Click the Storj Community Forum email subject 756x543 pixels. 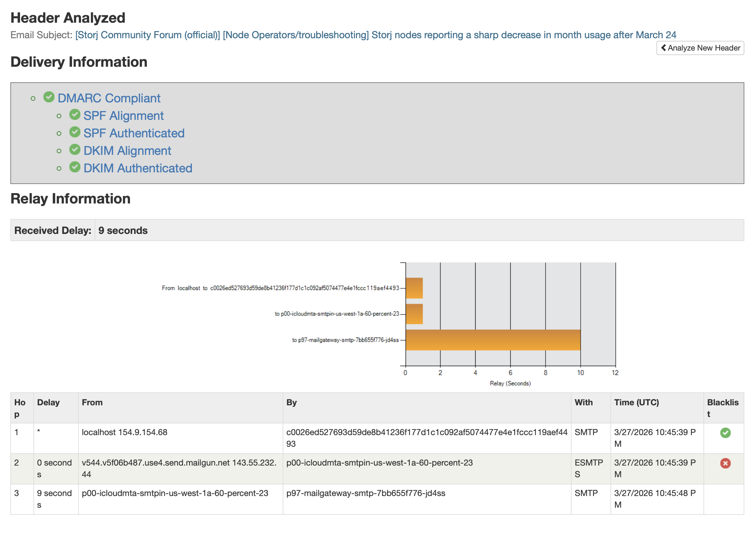click(375, 35)
